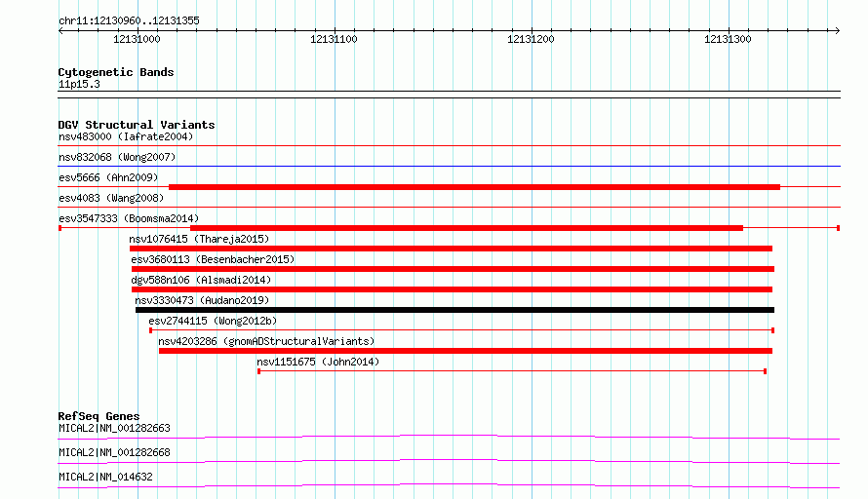868x499 pixels.
Task: Click the magenta NM_014632 transcript line
Action: 449,485
